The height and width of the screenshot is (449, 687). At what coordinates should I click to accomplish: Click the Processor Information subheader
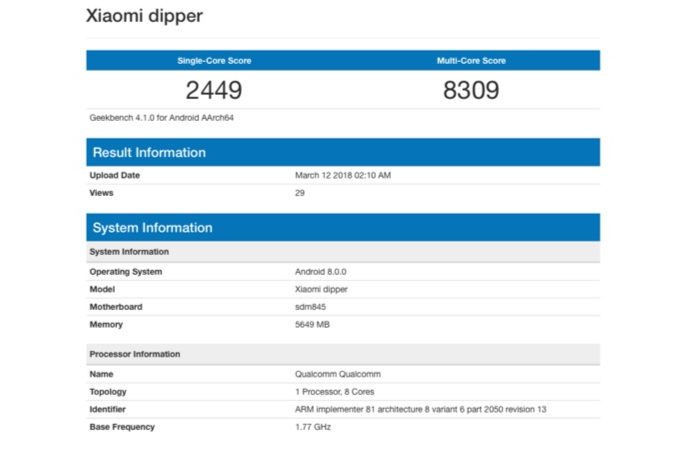tap(135, 354)
